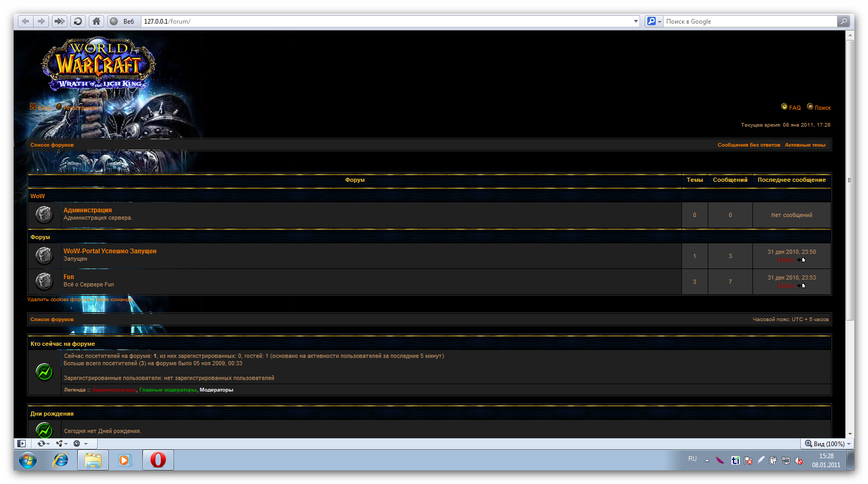The width and height of the screenshot is (868, 484).
Task: Click the icon next to forum Поиск
Action: point(810,107)
